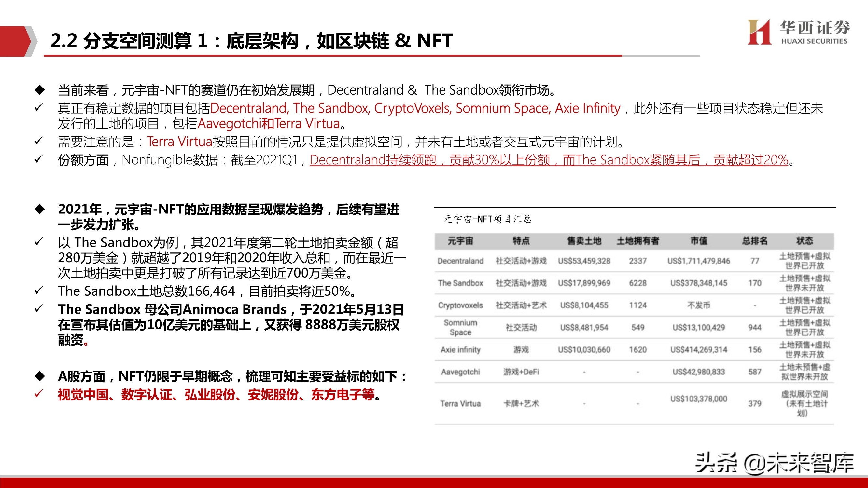868x488 pixels.
Task: Click the 市值 table column header
Action: (x=698, y=241)
